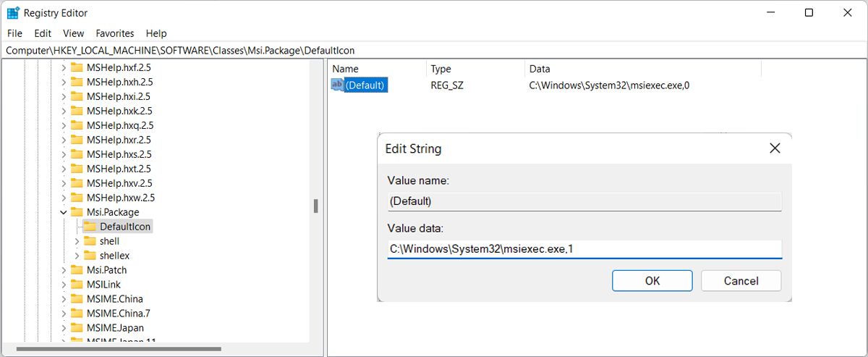Screen dimensions: 868x357
Task: Click the Value data text field
Action: (x=584, y=249)
